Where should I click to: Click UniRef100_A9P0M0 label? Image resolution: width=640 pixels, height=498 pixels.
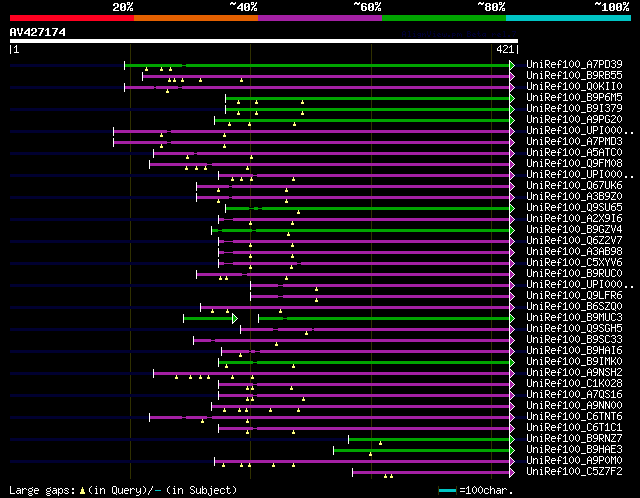pyautogui.click(x=574, y=461)
